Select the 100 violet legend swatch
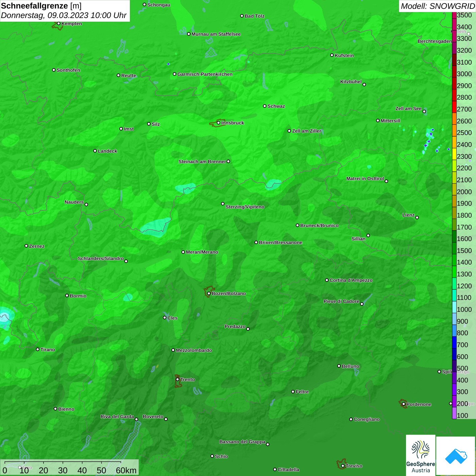The width and height of the screenshot is (476, 476). [454, 413]
